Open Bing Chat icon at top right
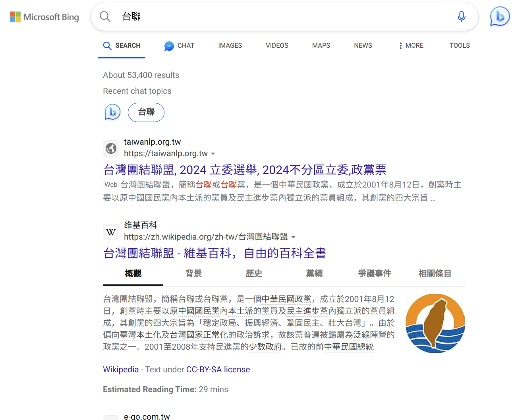Screen dimensions: 512x420 point(500,17)
